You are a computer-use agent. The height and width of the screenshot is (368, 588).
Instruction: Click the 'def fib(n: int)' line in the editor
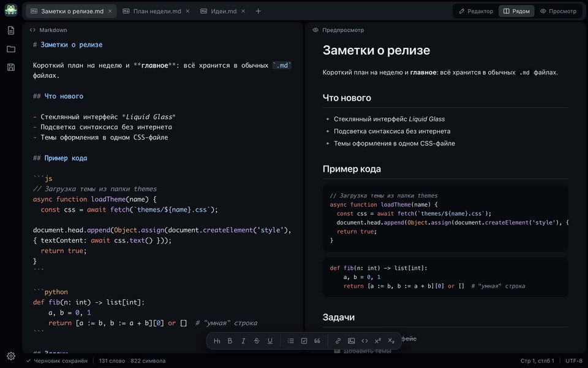point(88,302)
